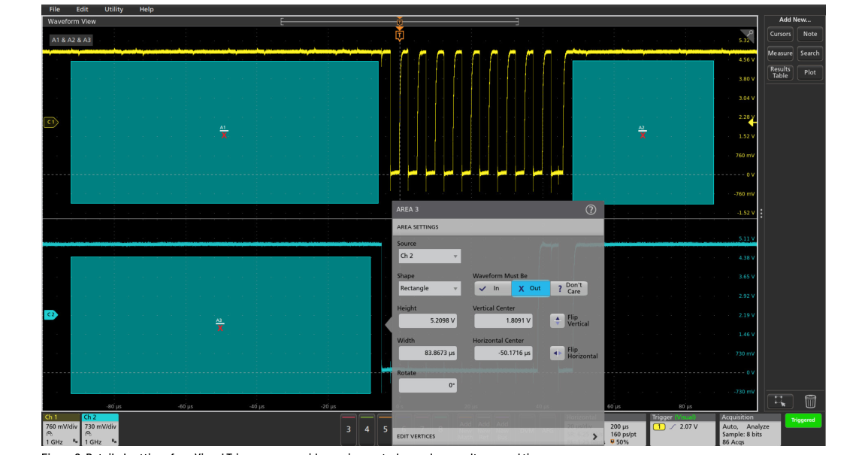Click the trash delete icon
Screen dimensions: 868x455
(810, 402)
